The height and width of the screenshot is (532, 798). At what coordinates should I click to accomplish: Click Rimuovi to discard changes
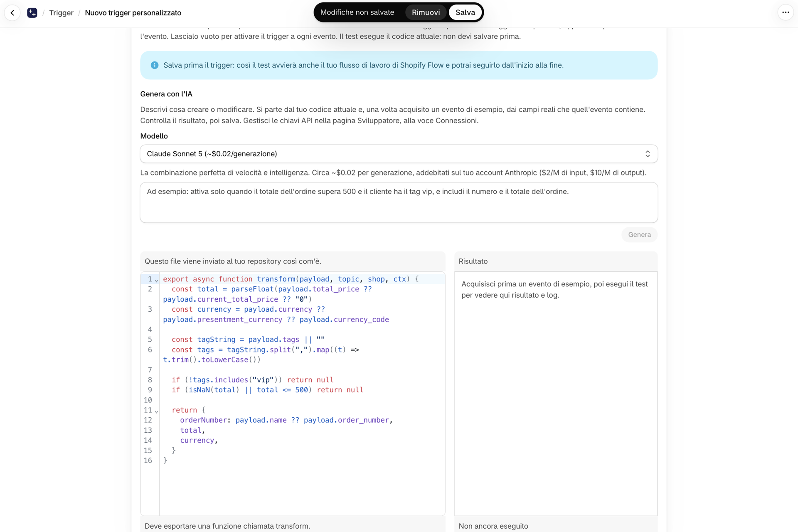pos(426,12)
